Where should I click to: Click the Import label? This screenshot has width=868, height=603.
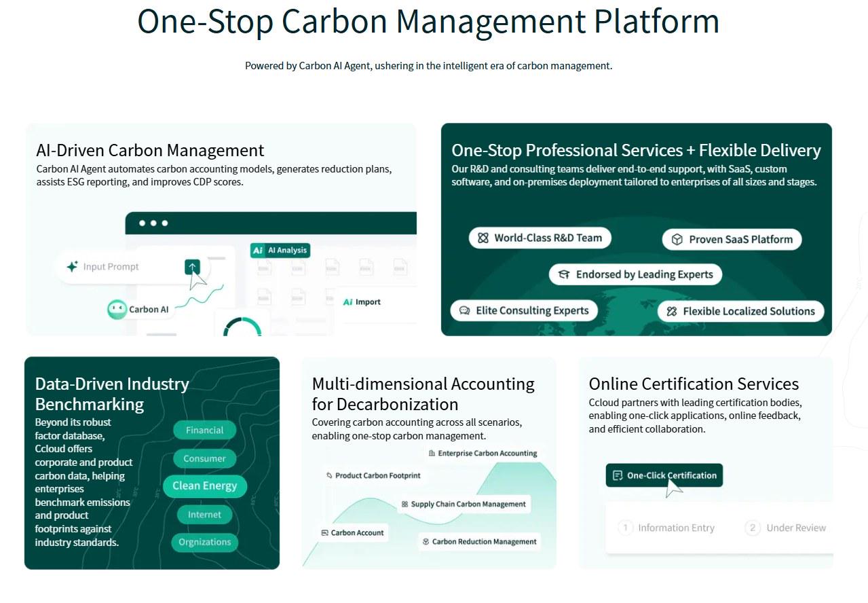tap(368, 302)
